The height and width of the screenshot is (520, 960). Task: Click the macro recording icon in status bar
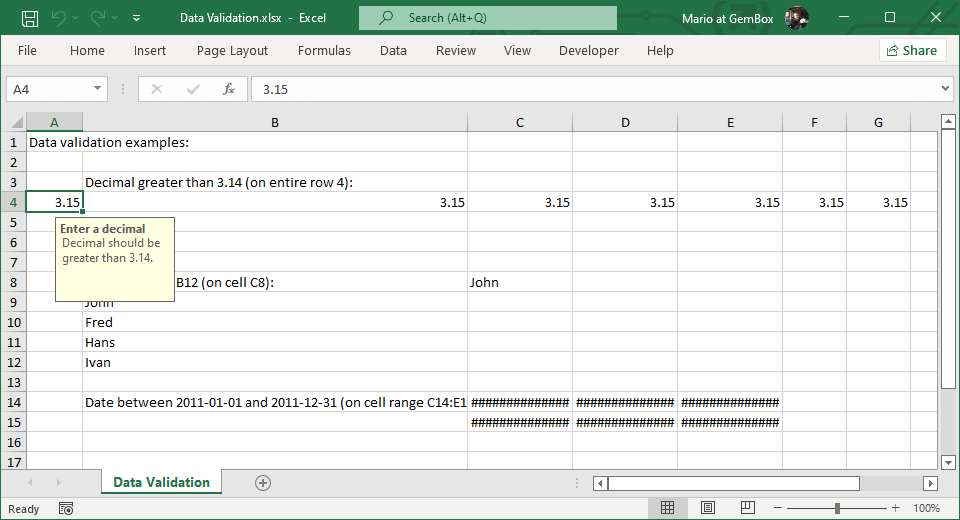pyautogui.click(x=65, y=508)
